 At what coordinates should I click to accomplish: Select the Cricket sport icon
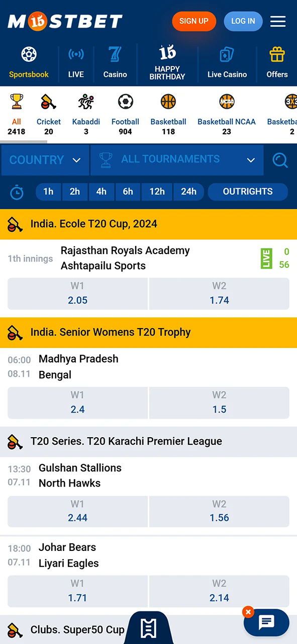pyautogui.click(x=48, y=103)
